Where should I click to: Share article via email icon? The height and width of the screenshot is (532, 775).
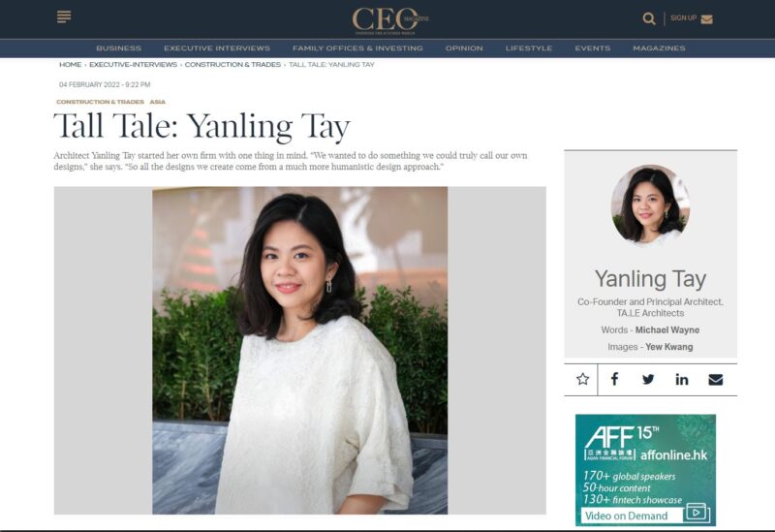tap(715, 379)
